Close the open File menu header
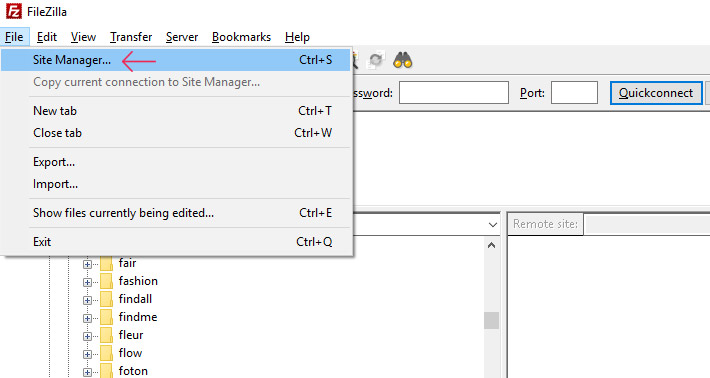This screenshot has width=710, height=378. 14,37
